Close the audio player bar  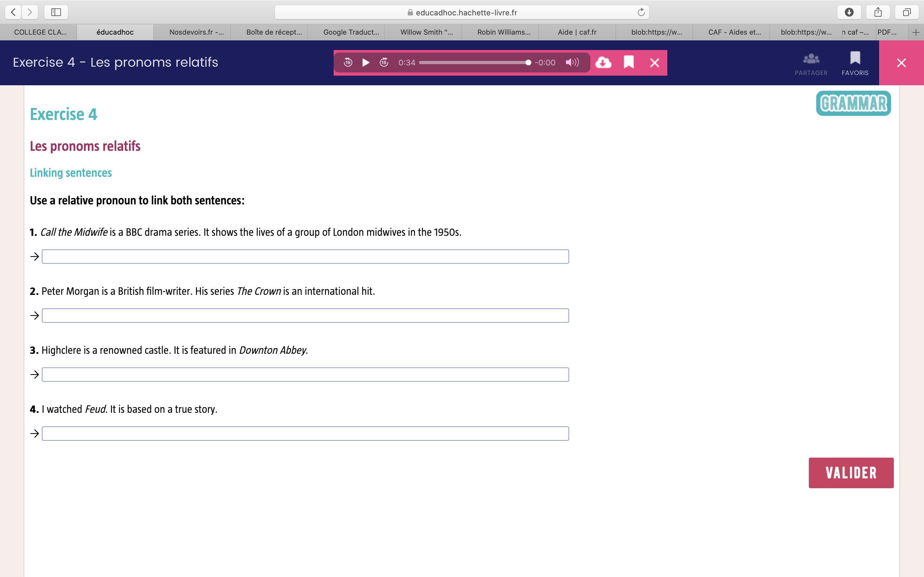[x=654, y=63]
